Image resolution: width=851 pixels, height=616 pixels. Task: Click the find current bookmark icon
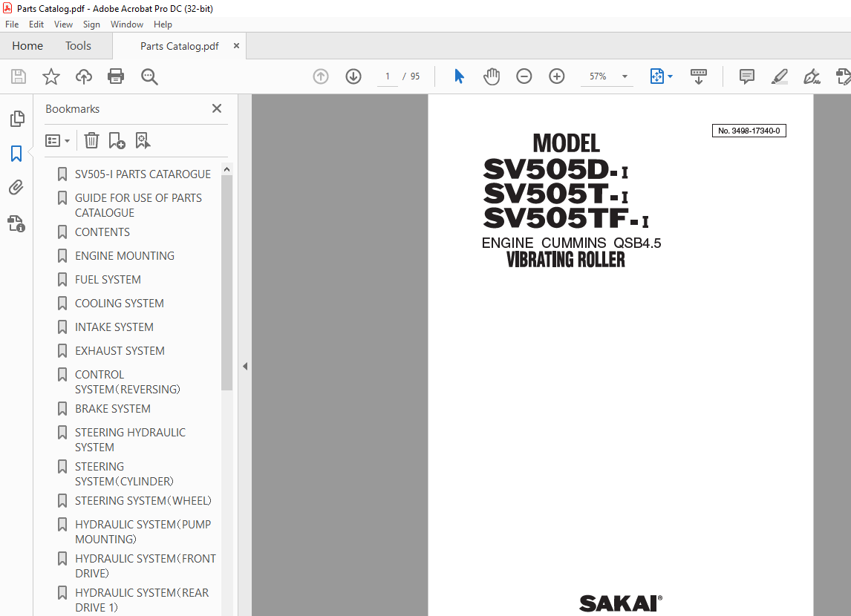(143, 140)
